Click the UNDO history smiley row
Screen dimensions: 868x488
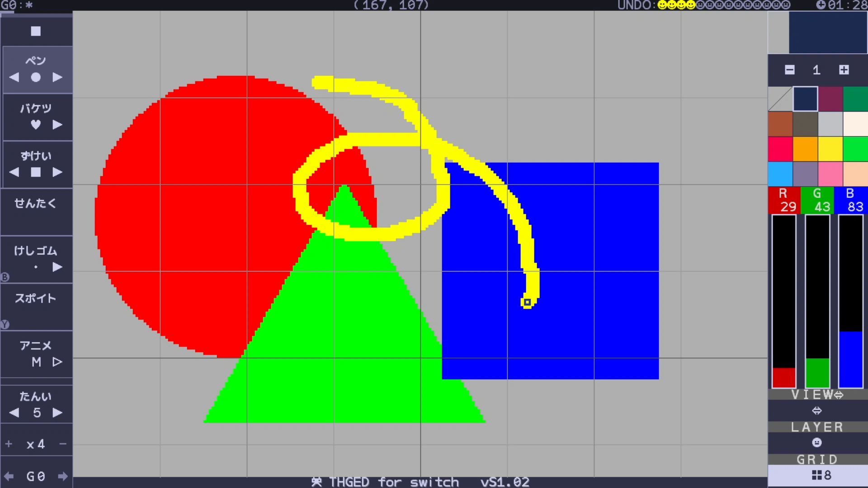723,5
